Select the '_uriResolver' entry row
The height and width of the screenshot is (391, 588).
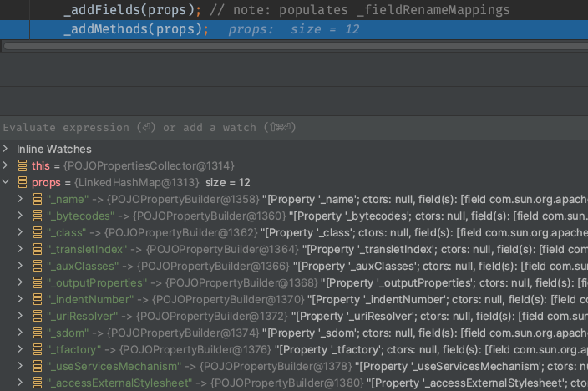(x=251, y=316)
